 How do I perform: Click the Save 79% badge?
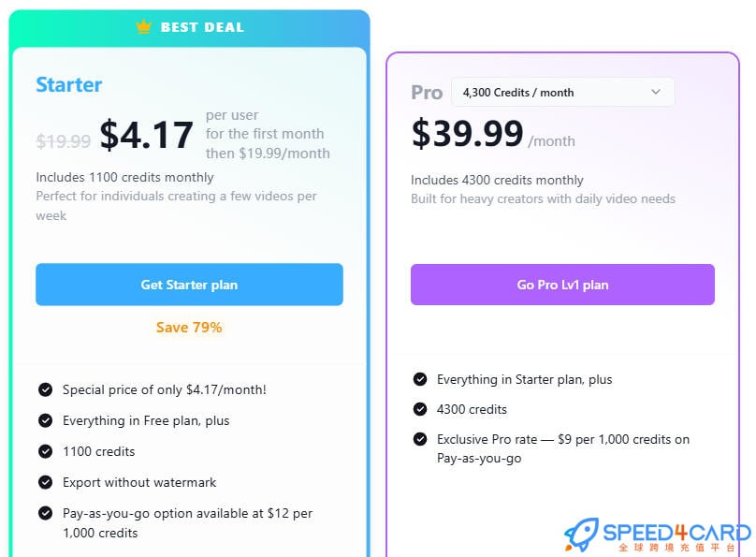click(189, 328)
